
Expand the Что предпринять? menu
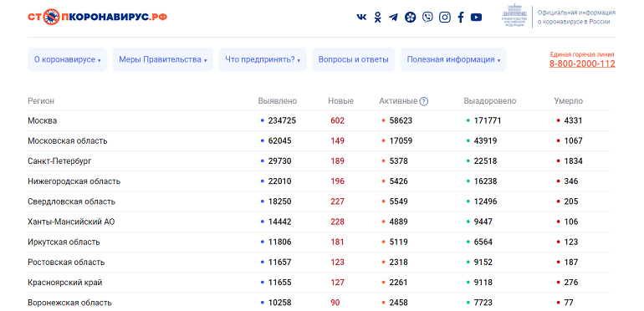263,59
